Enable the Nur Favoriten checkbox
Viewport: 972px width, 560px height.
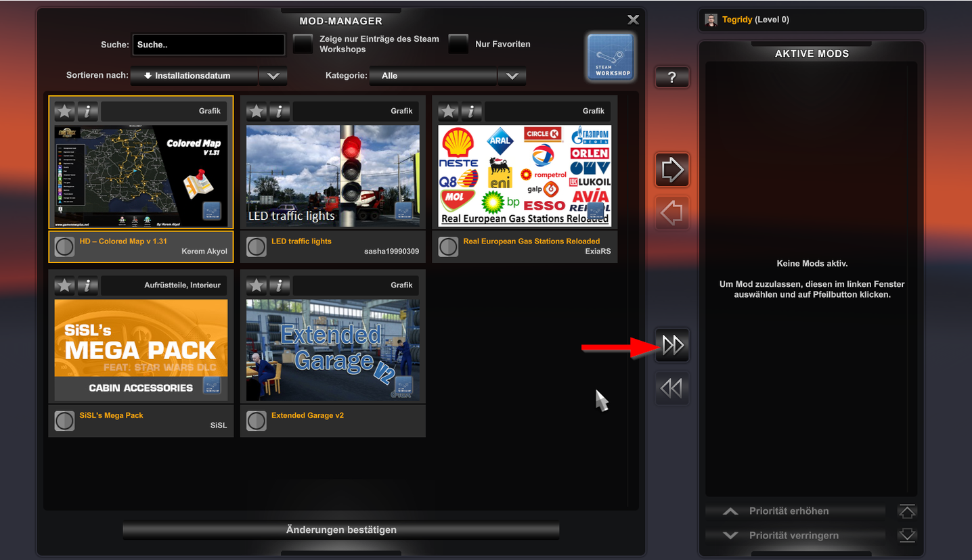pos(458,43)
